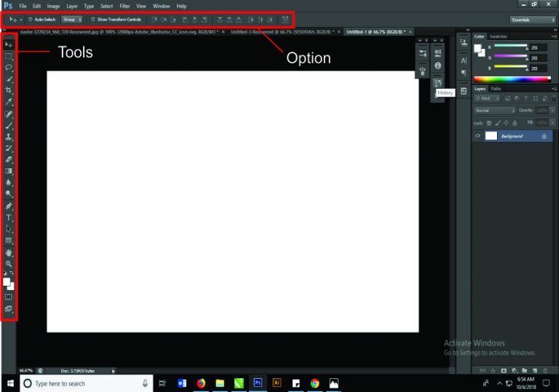The width and height of the screenshot is (559, 392).
Task: Open the Color panel flyout menu
Action: (554, 36)
